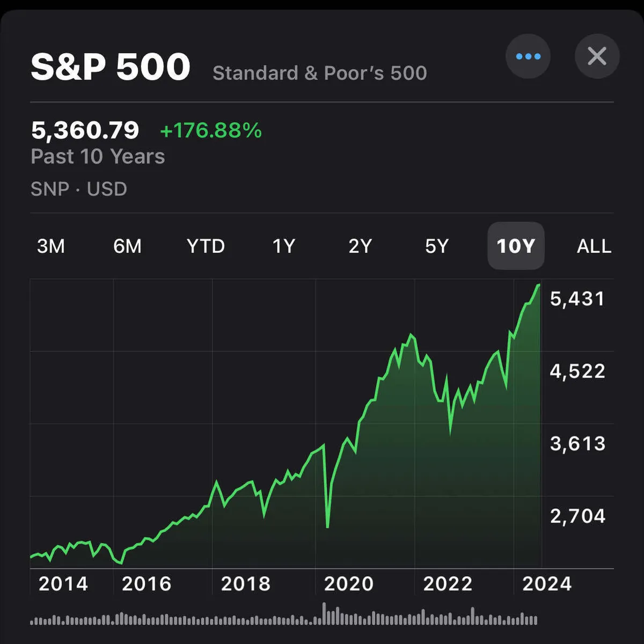Show ALL historical data range

(594, 246)
